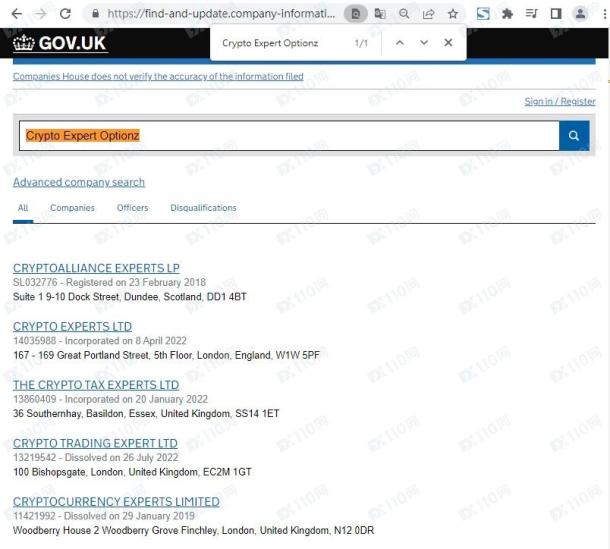Open CRYPTOALLIANCE EXPERTS LP result

point(96,268)
